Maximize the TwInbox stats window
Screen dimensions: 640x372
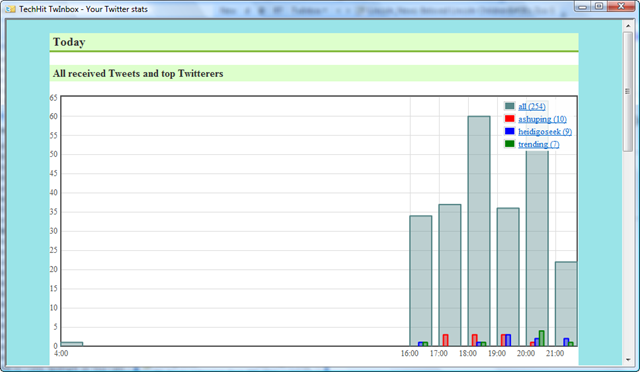pos(599,6)
